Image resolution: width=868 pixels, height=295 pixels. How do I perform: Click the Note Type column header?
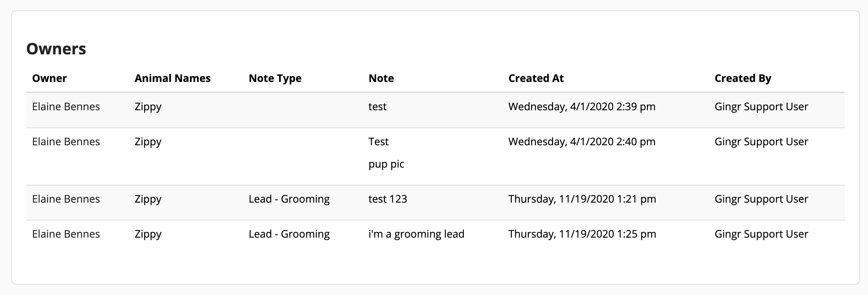tap(275, 78)
